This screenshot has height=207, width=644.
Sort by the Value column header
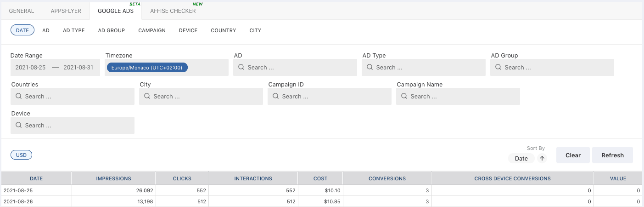[x=618, y=178]
